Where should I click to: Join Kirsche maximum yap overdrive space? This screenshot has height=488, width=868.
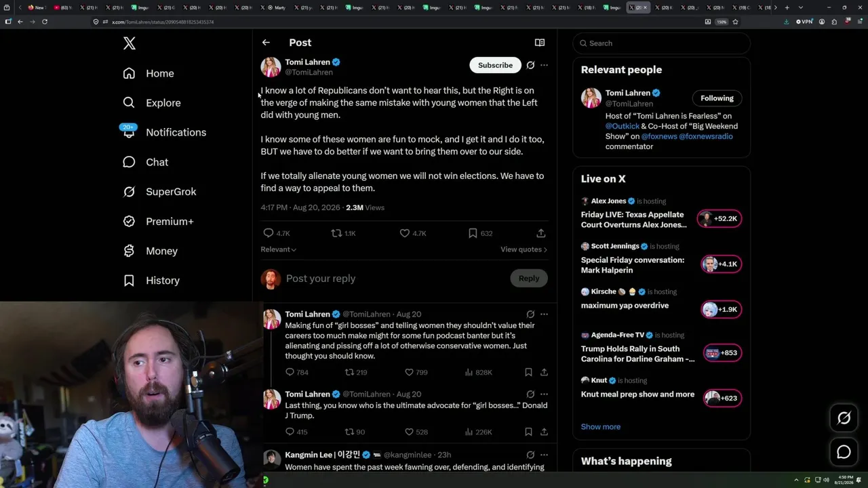pyautogui.click(x=662, y=304)
